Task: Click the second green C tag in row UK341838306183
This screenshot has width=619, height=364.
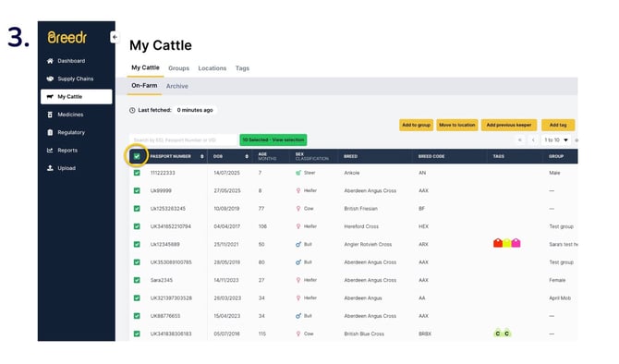Action: click(x=507, y=334)
